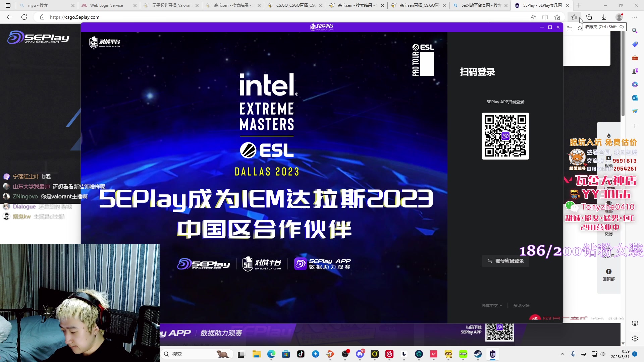Image resolution: width=644 pixels, height=362 pixels.
Task: Open the volume tray icon
Action: (x=602, y=354)
